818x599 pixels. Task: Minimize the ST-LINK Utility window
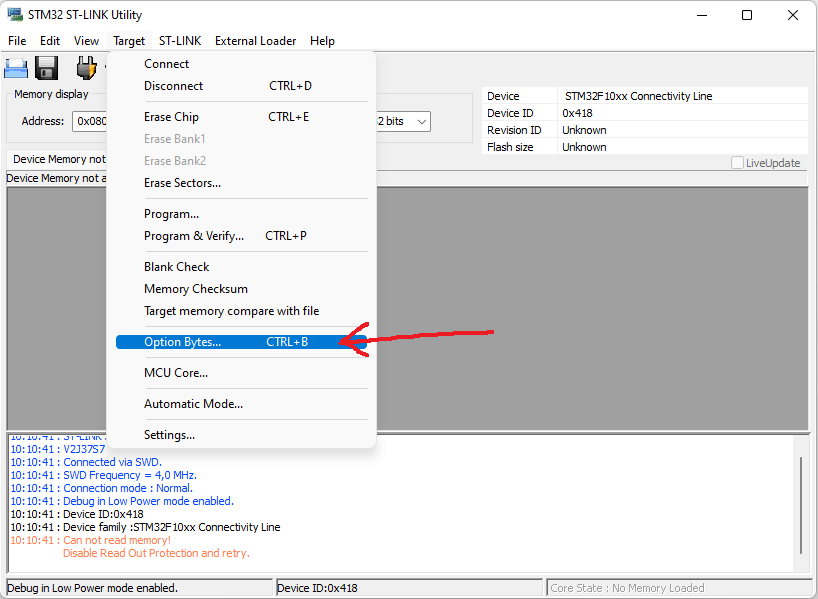click(x=702, y=15)
